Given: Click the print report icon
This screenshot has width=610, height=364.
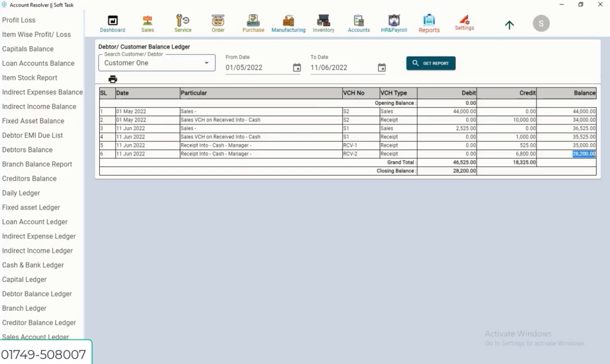Looking at the screenshot, I should (x=113, y=79).
